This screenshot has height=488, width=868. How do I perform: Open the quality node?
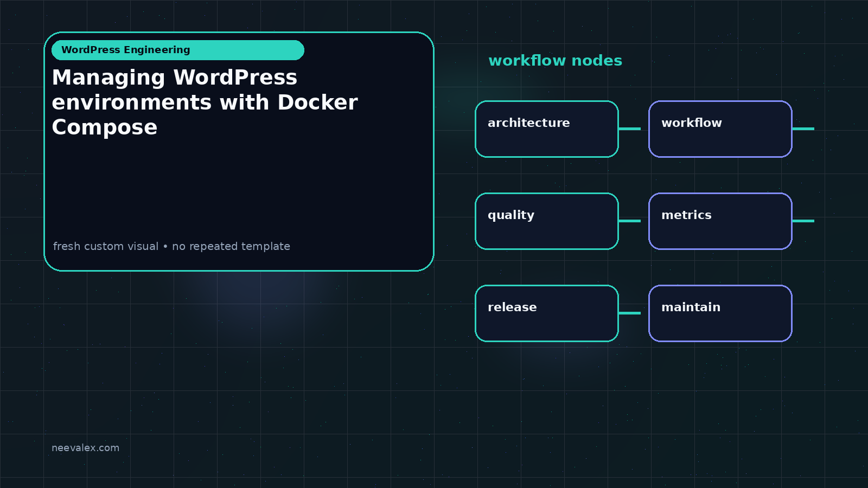547,221
